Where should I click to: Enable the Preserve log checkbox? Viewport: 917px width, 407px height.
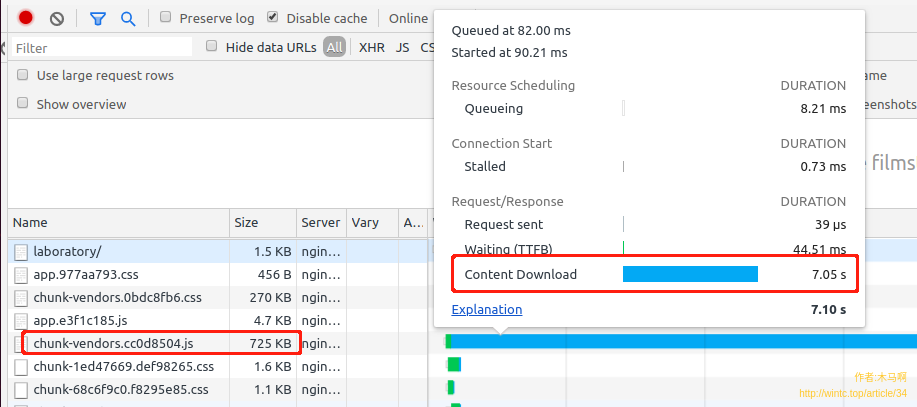pyautogui.click(x=165, y=18)
